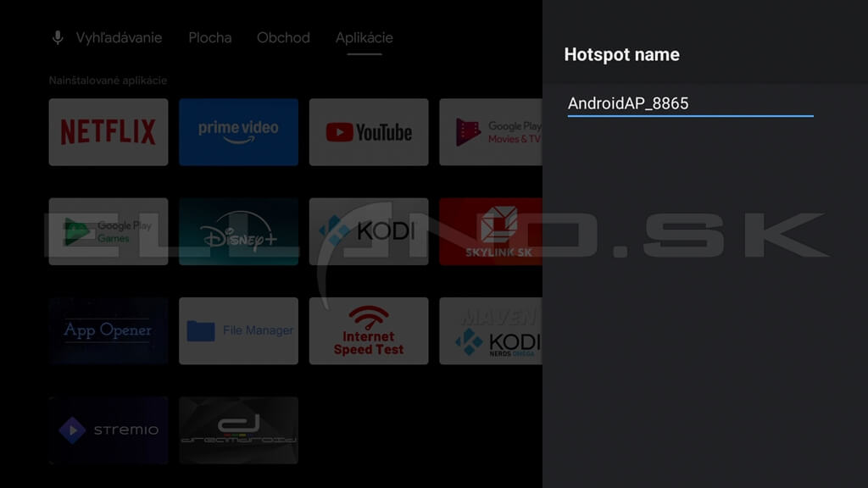Launch the Stremio app

[108, 430]
